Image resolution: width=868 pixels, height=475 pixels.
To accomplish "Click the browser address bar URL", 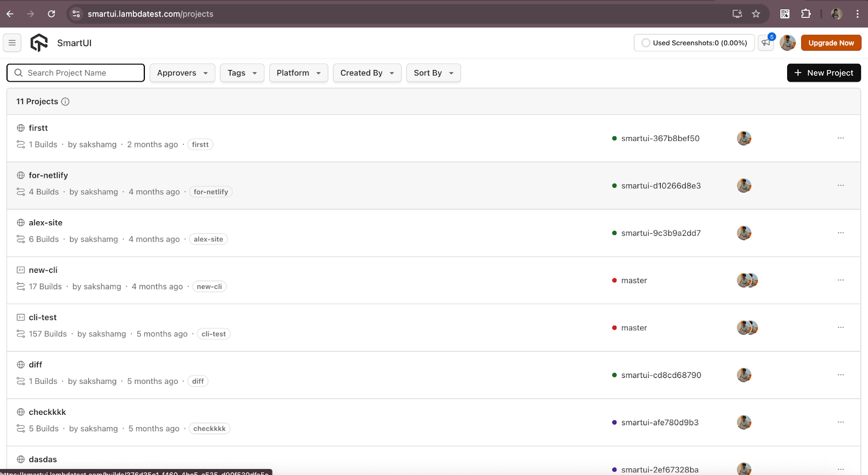I will (x=150, y=14).
